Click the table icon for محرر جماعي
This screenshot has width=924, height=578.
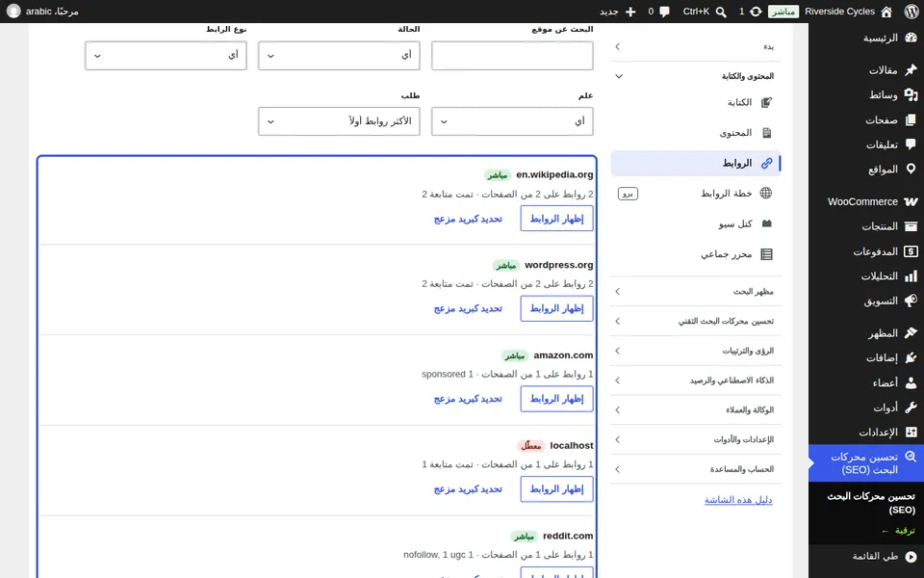766,254
